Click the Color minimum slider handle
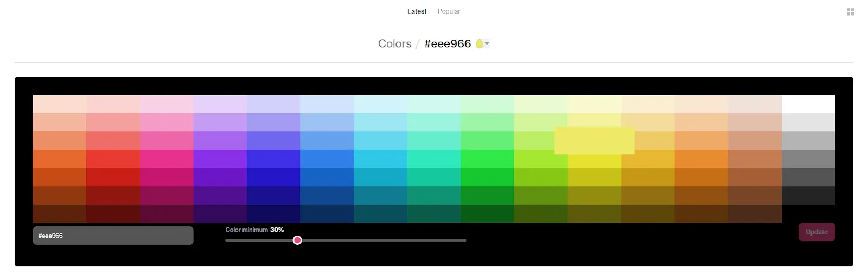This screenshot has width=868, height=273. pos(297,240)
